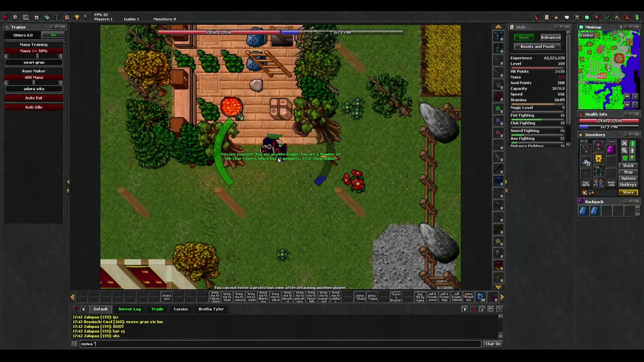644x362 pixels.
Task: Minimize the Backpack panel
Action: [x=631, y=202]
